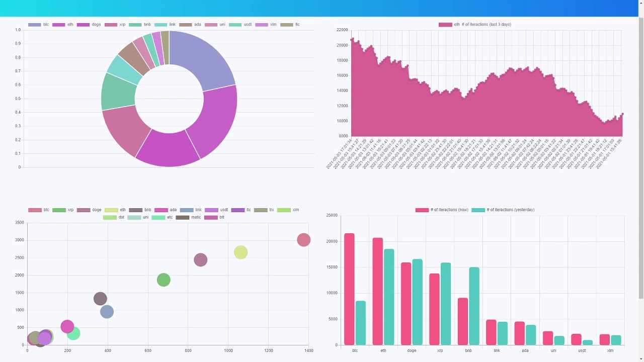Select the teal bnb 'yesterday' bar

(474, 306)
